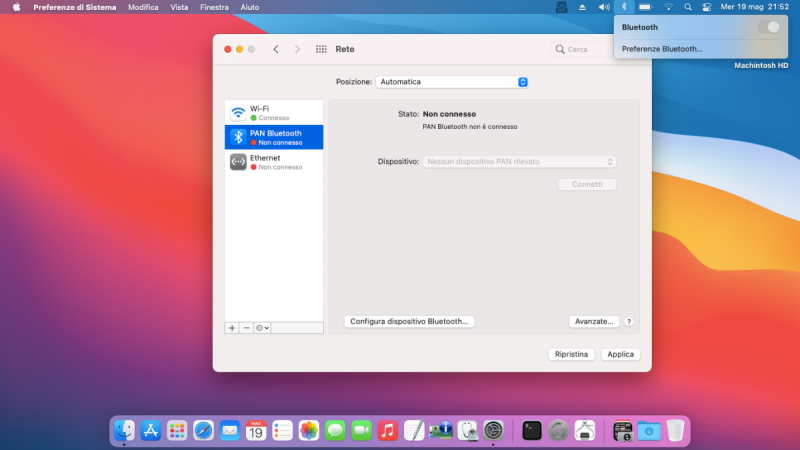Open the Dispositivo PAN device dropdown
800x450 pixels.
520,161
